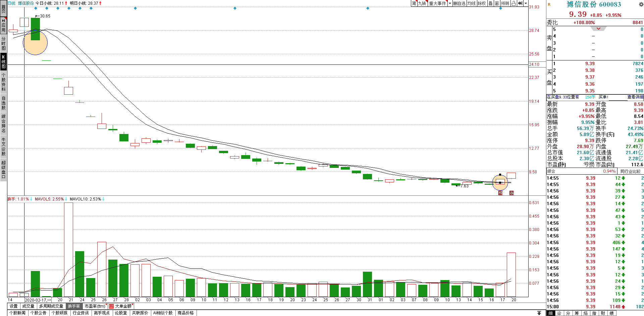Click the jump-to-end arrow icon

tap(520, 3)
